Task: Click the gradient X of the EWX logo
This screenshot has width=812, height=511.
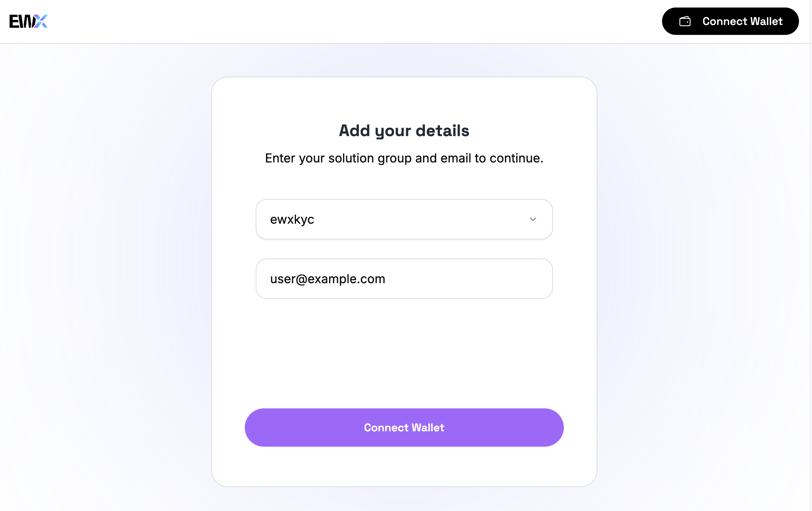Action: (41, 21)
